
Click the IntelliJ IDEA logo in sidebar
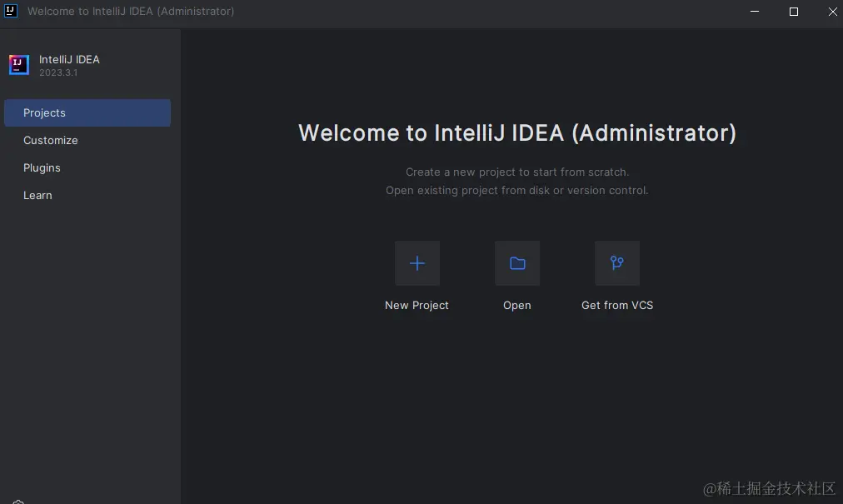point(19,65)
